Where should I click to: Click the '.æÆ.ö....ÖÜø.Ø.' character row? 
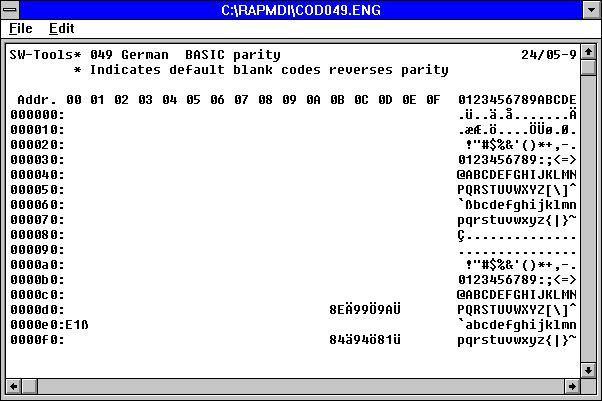pyautogui.click(x=517, y=129)
